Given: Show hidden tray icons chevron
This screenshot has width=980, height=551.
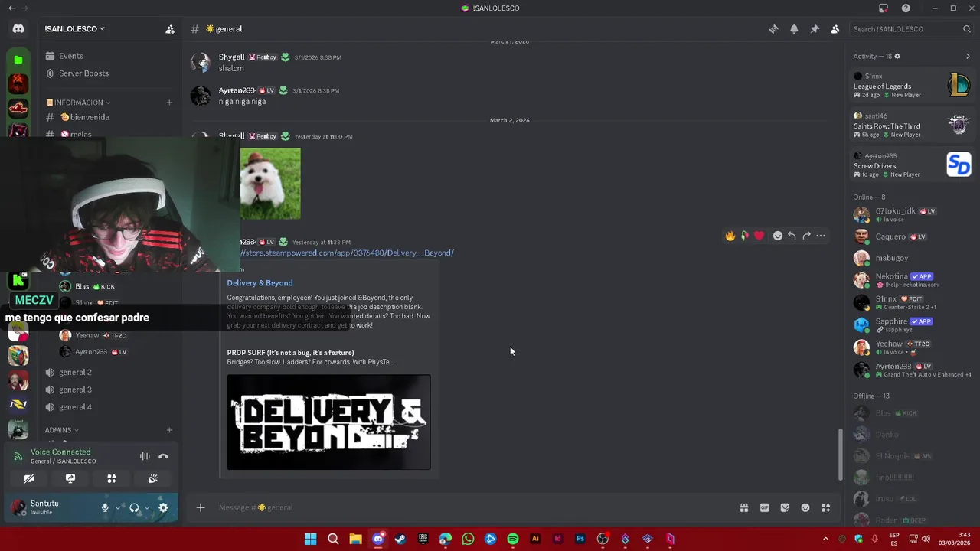Looking at the screenshot, I should 825,539.
